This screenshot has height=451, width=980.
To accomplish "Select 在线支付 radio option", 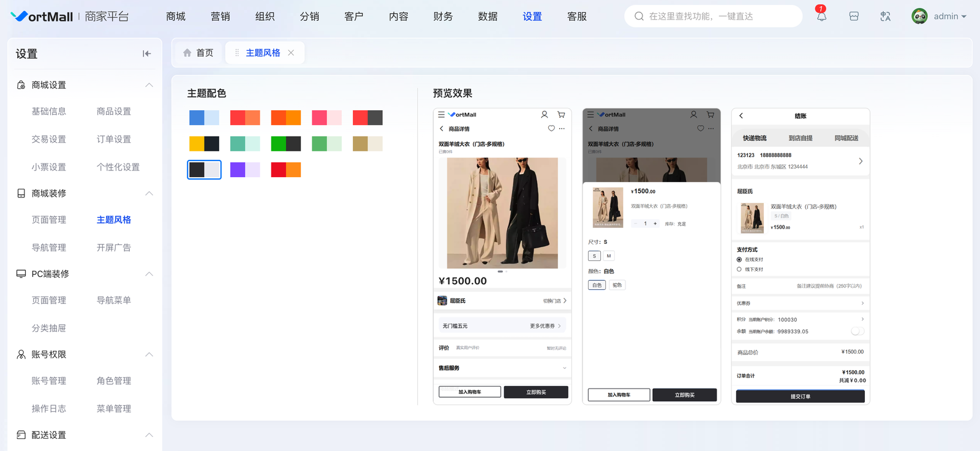I will point(739,260).
